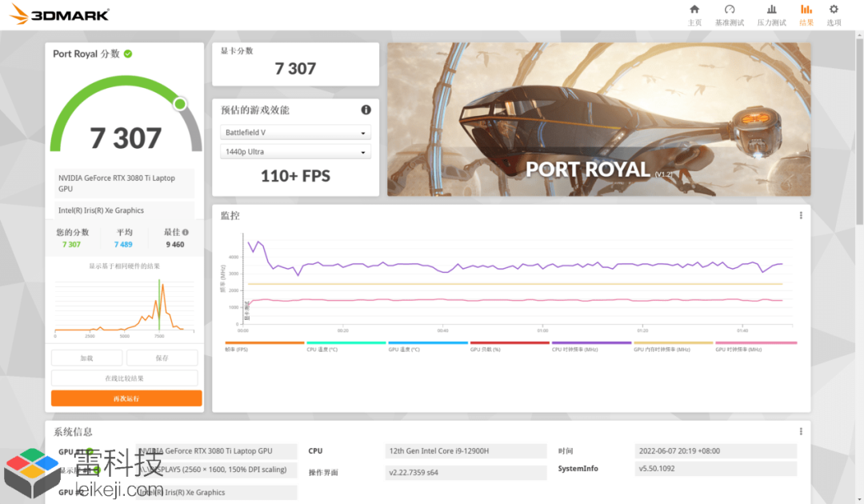Go to the Home icon tab
Screen dimensions: 864x504
[x=694, y=15]
